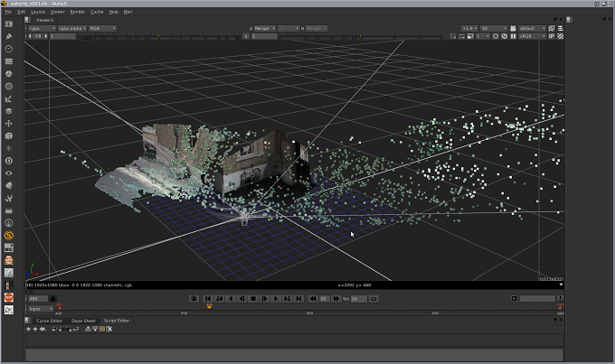Viewport: 615px width, 364px height.
Task: Click the viewer gain slider track
Action: point(159,36)
